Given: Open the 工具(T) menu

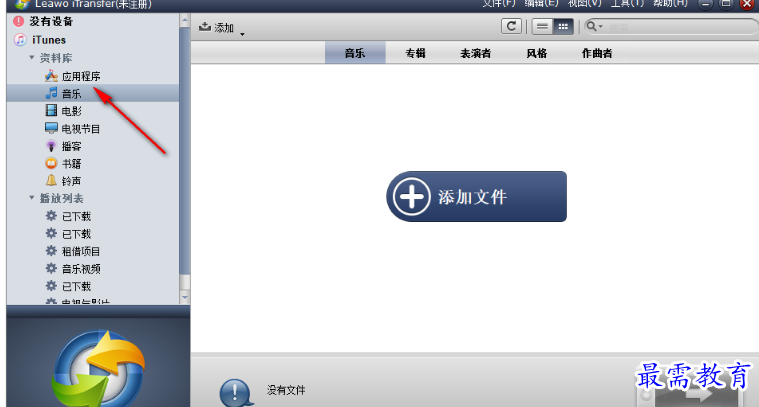Looking at the screenshot, I should pyautogui.click(x=627, y=3).
